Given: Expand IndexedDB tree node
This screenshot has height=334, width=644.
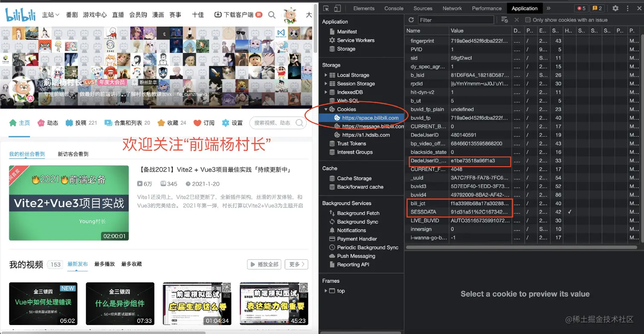Looking at the screenshot, I should 326,92.
